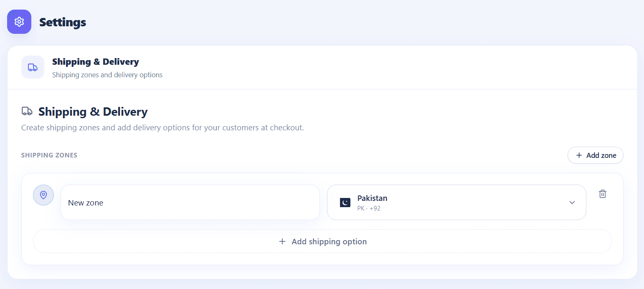644x289 pixels.
Task: Click the Settings page title
Action: 63,22
